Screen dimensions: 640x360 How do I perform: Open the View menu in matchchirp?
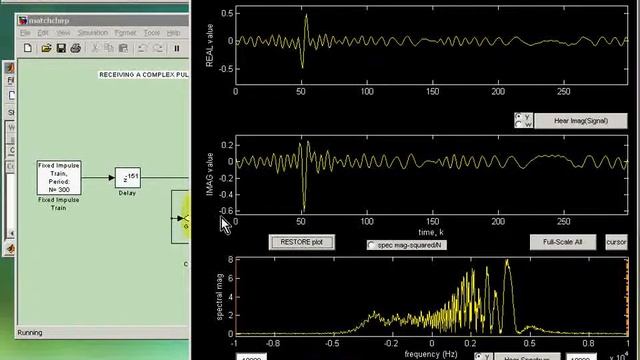[x=63, y=33]
